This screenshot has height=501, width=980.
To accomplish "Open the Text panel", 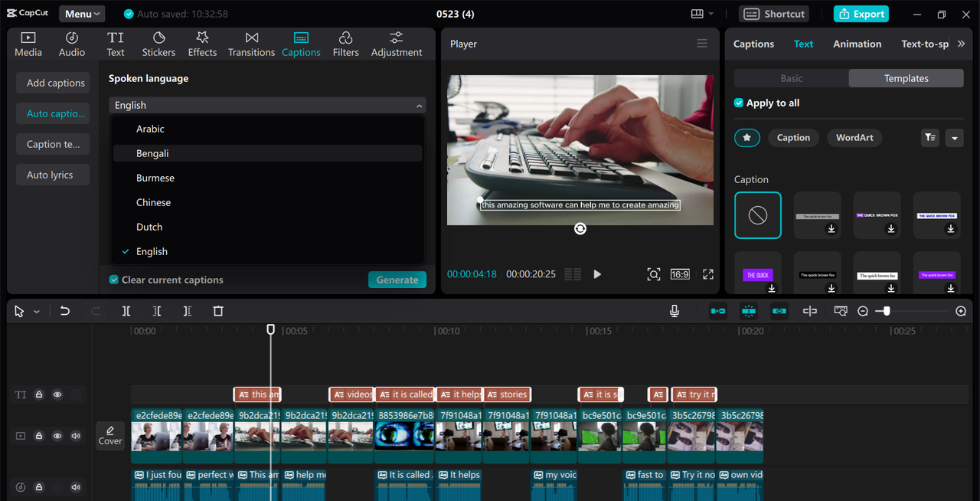I will tap(116, 44).
